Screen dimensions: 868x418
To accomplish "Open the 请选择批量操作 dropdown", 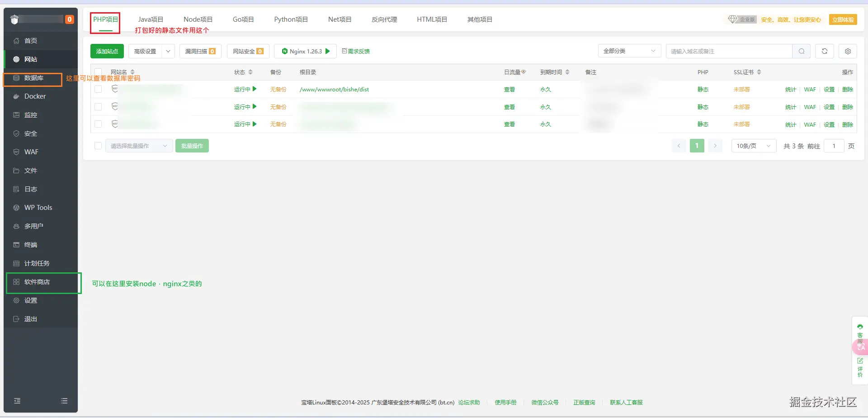I will (x=139, y=146).
